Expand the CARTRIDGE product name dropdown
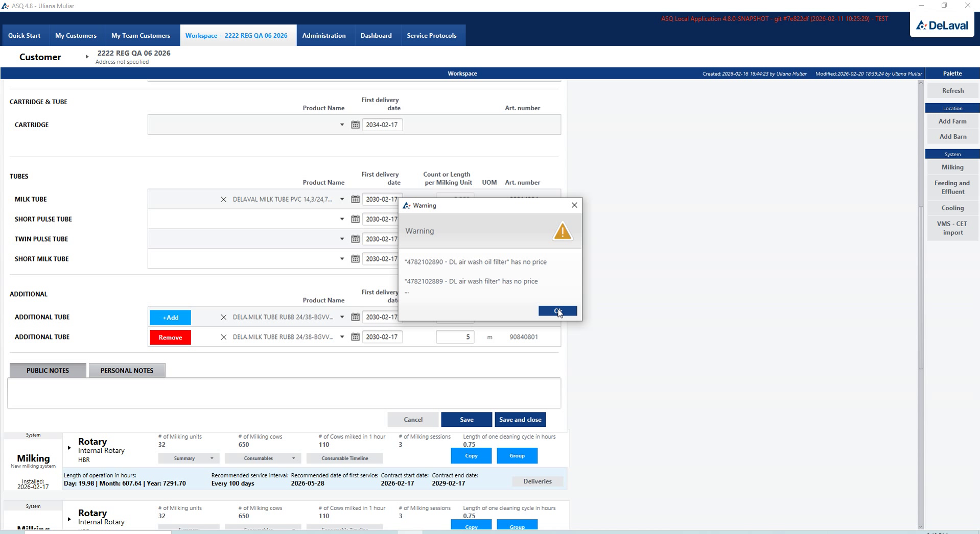 click(x=342, y=125)
